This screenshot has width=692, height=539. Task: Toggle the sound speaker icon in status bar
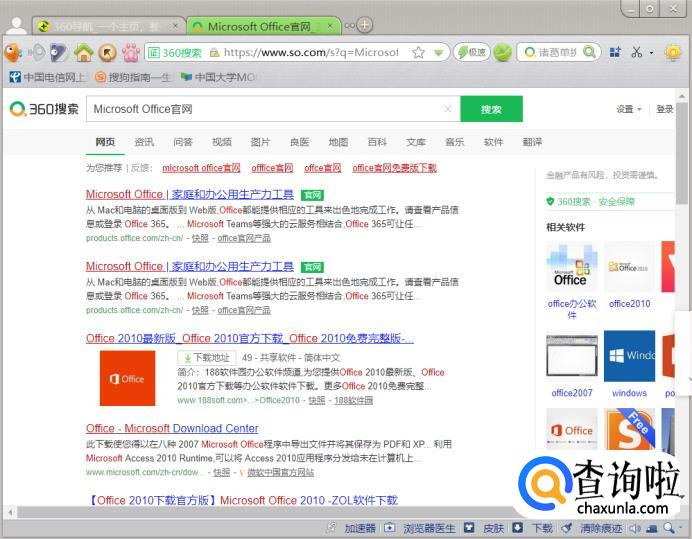click(635, 528)
